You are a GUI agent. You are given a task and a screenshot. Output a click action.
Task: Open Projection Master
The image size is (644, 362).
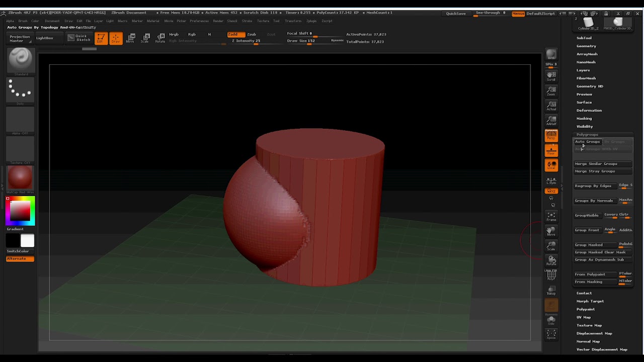[x=20, y=38]
